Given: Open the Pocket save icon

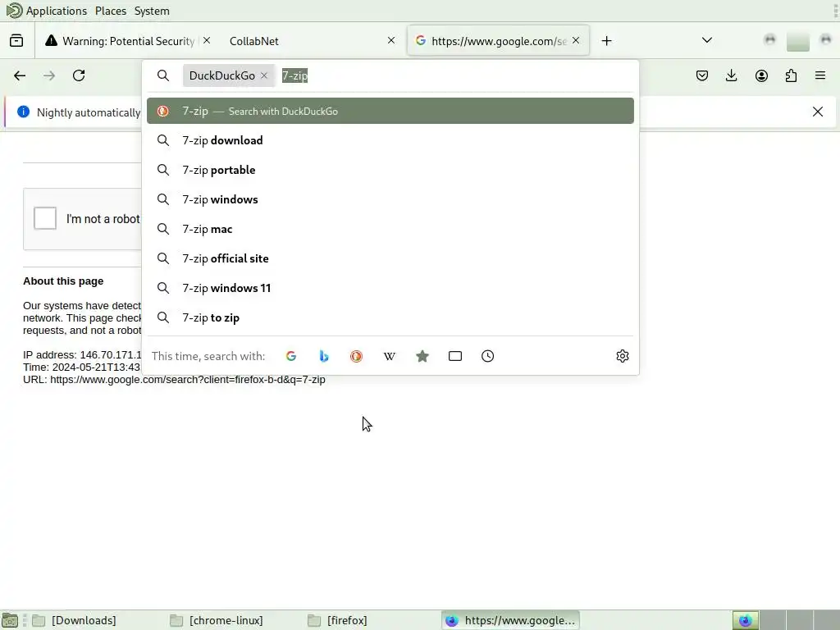Looking at the screenshot, I should tap(702, 75).
